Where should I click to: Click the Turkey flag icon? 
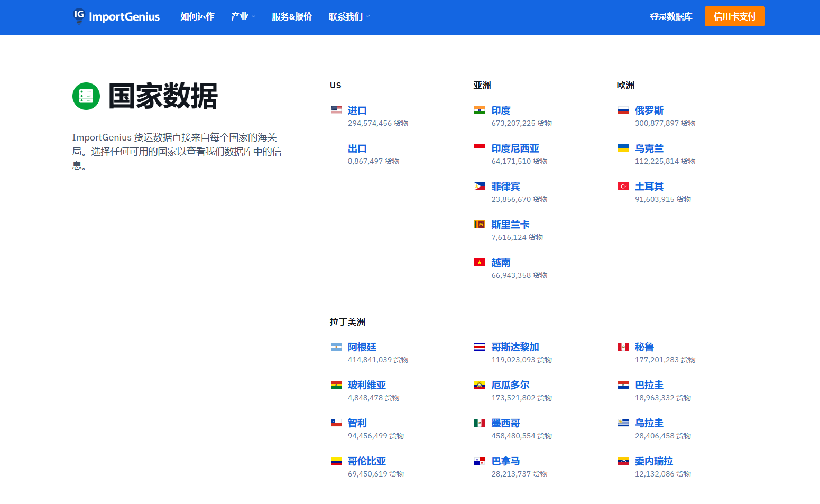point(623,186)
